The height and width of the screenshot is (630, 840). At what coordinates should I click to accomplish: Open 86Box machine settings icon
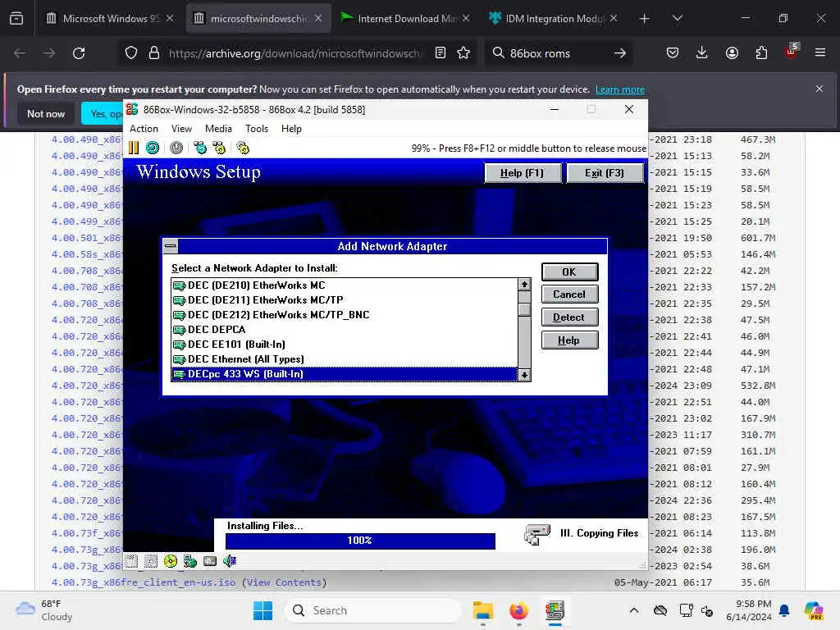243,148
